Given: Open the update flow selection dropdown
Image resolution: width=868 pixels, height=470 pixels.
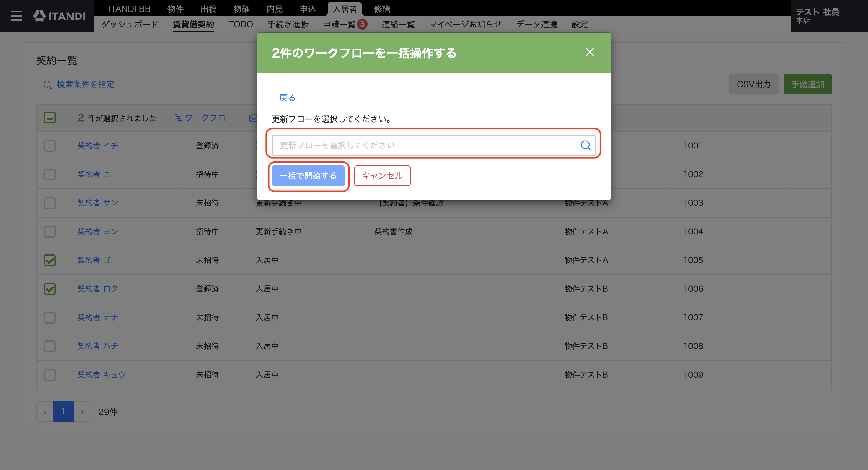Looking at the screenshot, I should coord(434,145).
